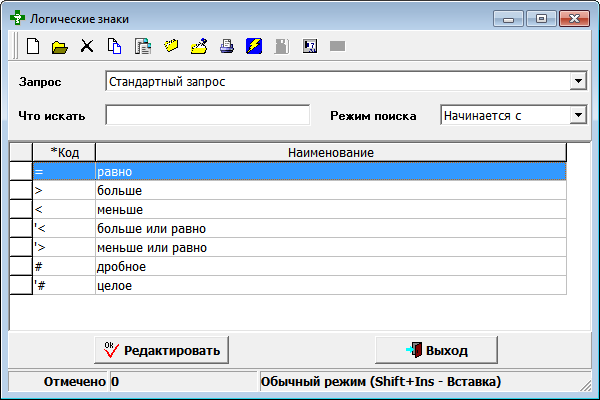The image size is (600, 400).
Task: Click the help question mark icon
Action: point(310,46)
